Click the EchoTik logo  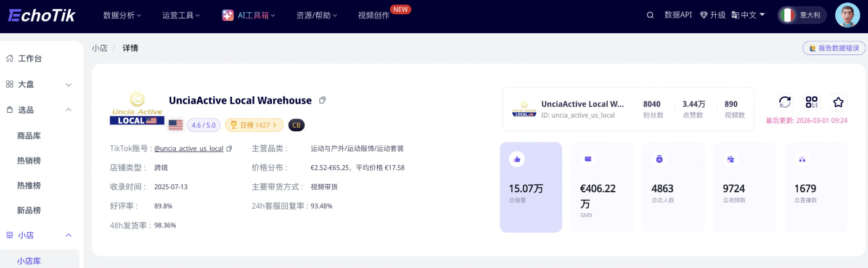[x=42, y=15]
